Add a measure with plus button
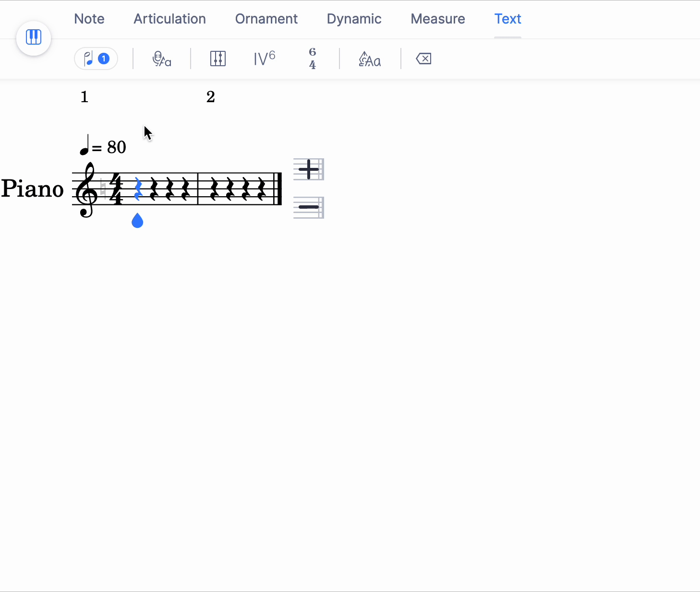Viewport: 700px width, 592px height. pos(309,169)
